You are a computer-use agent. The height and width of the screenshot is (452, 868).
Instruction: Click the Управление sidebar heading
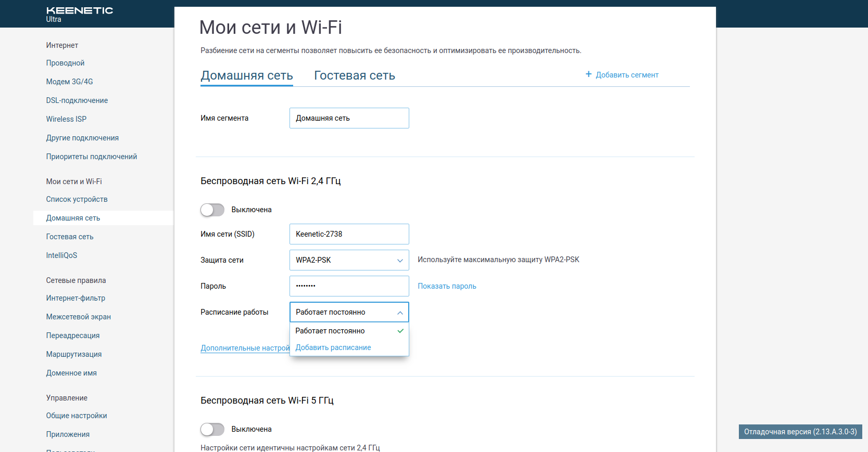(x=67, y=398)
